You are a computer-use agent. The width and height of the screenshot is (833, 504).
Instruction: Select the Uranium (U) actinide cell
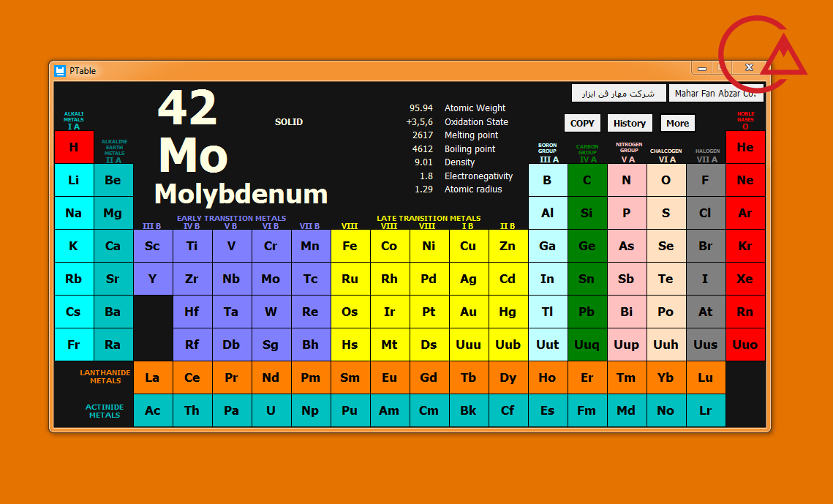pyautogui.click(x=271, y=410)
